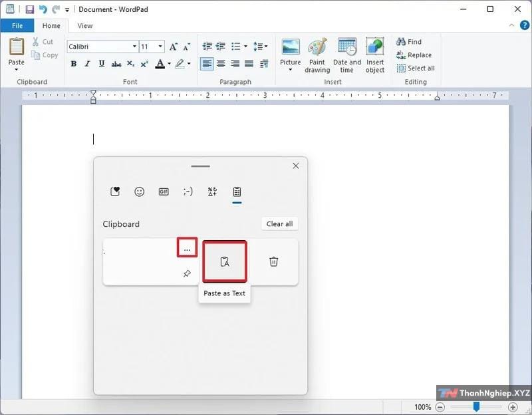Open the list style dropdown arrow
532x415 pixels.
coord(245,46)
